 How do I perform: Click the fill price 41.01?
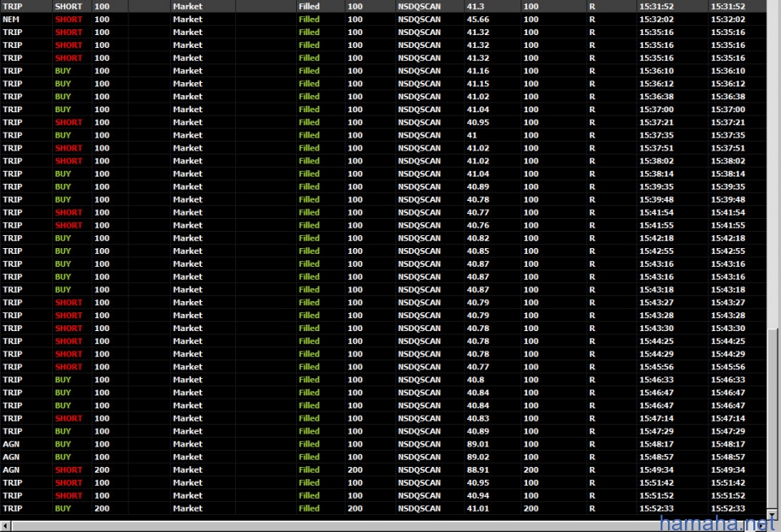[478, 508]
